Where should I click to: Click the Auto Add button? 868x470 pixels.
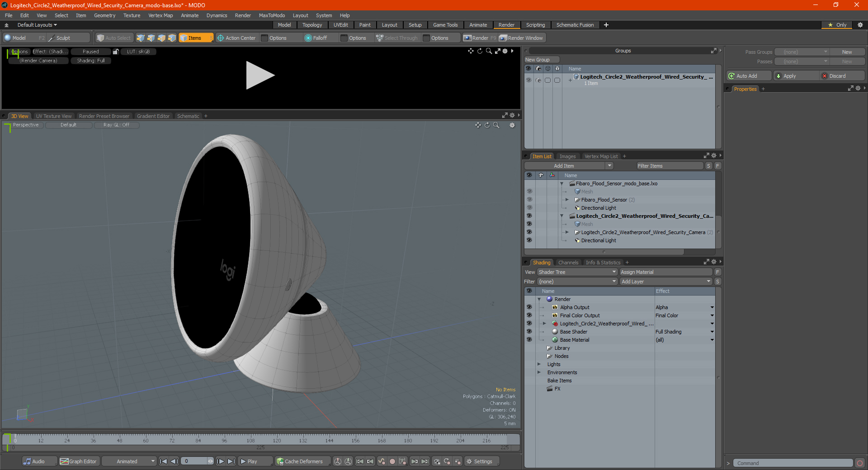click(x=748, y=76)
